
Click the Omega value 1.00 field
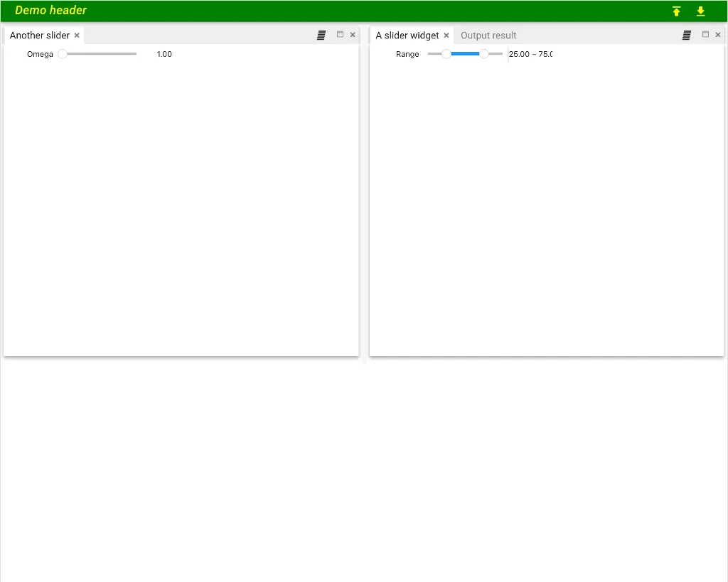[164, 54]
